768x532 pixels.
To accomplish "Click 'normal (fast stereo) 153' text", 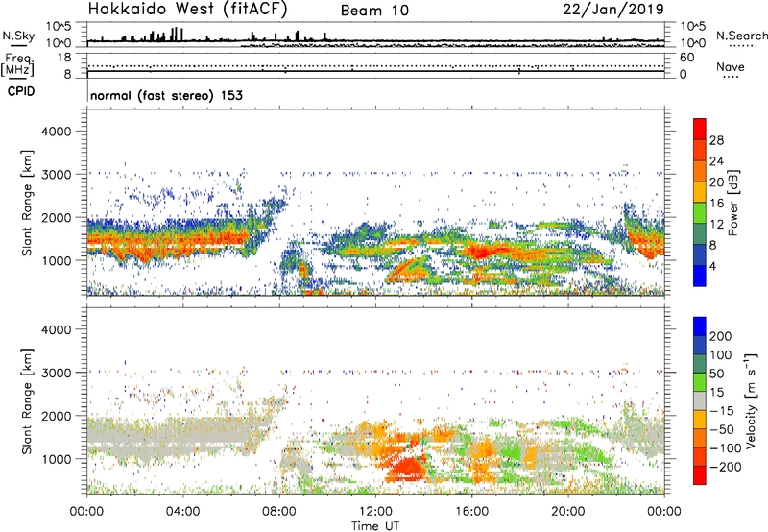I will [166, 95].
